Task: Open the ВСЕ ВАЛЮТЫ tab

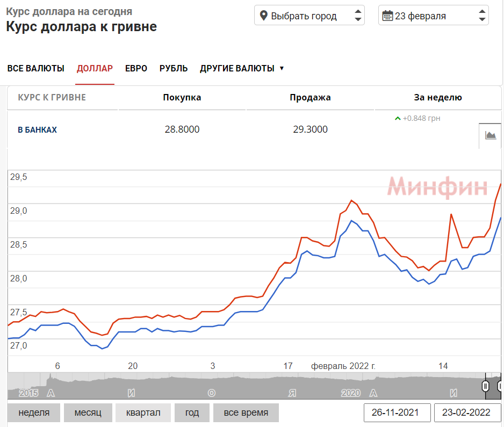Action: [35, 68]
